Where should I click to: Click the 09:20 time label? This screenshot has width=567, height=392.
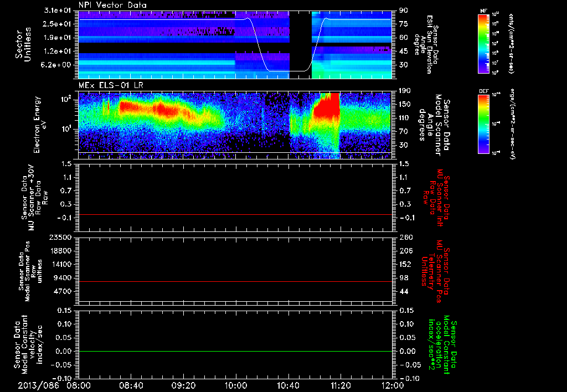point(184,385)
